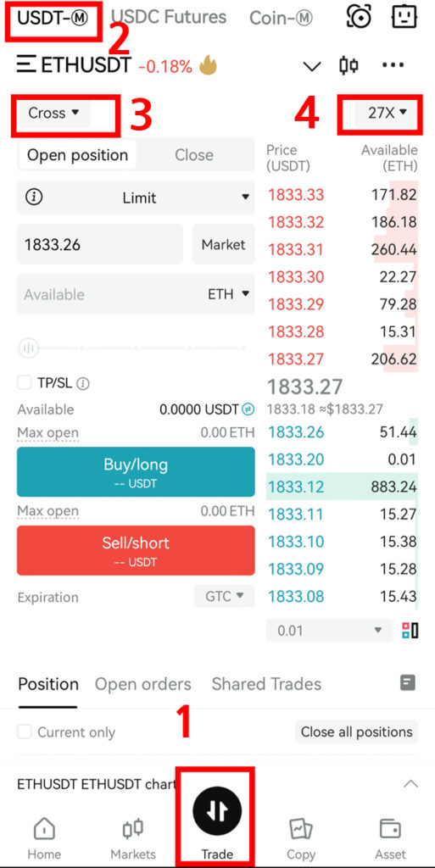
Task: Open the candlestick chart icon near ETHUSDT
Action: click(x=349, y=66)
